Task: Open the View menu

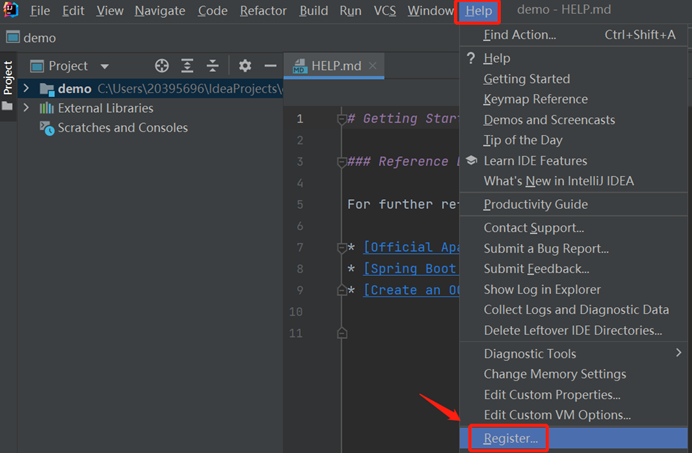Action: 110,11
